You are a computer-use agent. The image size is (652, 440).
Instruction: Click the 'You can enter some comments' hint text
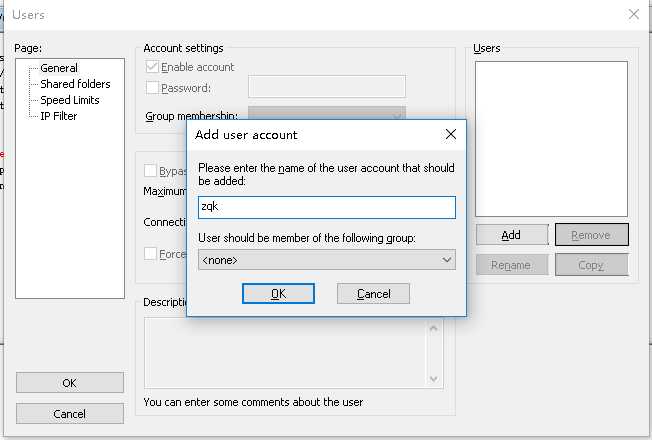[x=253, y=402]
